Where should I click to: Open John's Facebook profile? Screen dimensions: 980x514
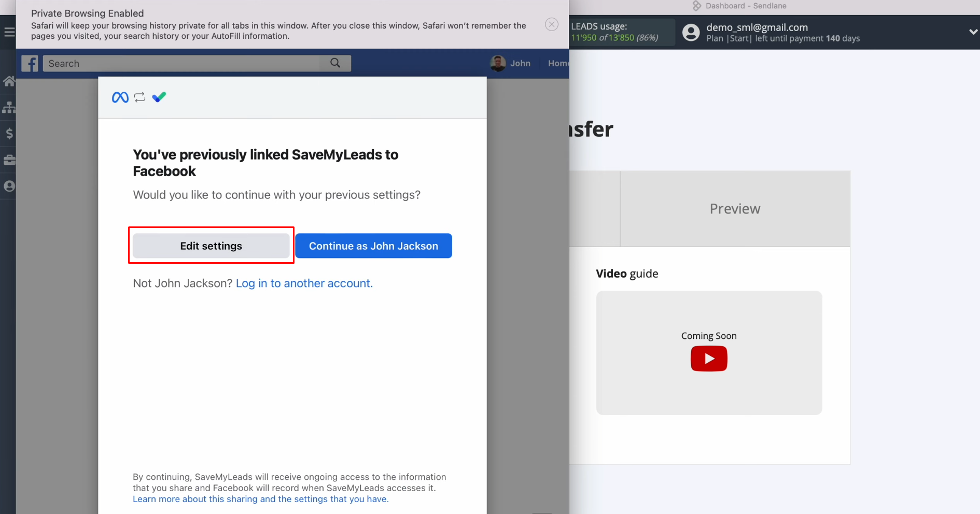pos(511,63)
